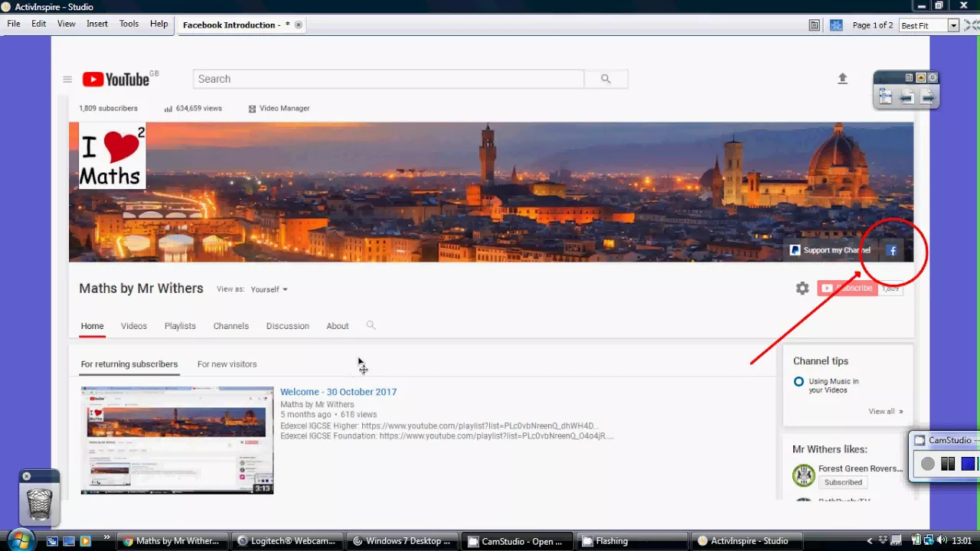Open the Edit menu
Screen dimensions: 980x551
pos(39,24)
